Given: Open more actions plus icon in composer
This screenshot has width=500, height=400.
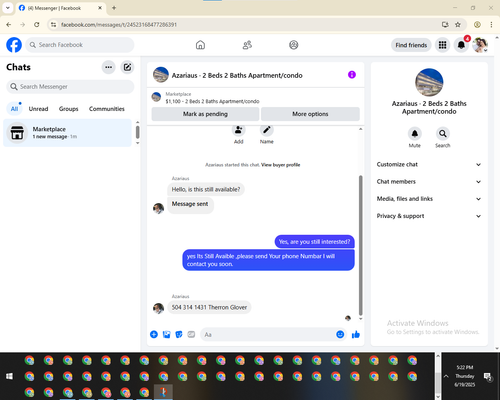Looking at the screenshot, I should point(154,334).
